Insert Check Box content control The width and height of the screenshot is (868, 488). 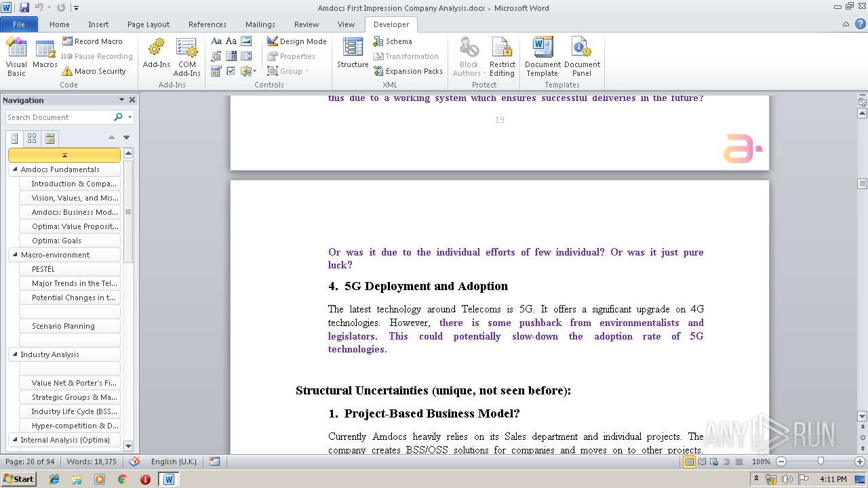click(x=231, y=71)
